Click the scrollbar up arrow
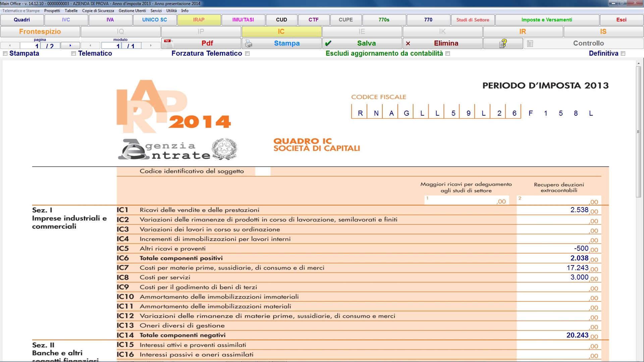 (638, 63)
